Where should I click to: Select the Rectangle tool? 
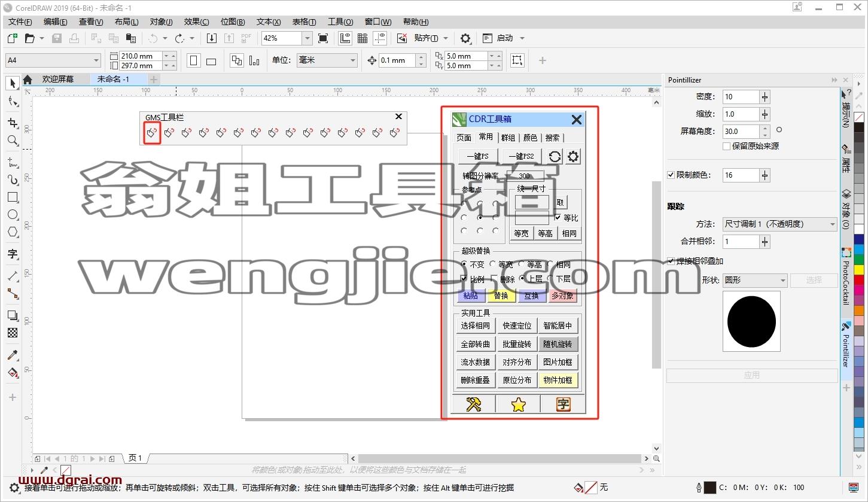(x=12, y=197)
